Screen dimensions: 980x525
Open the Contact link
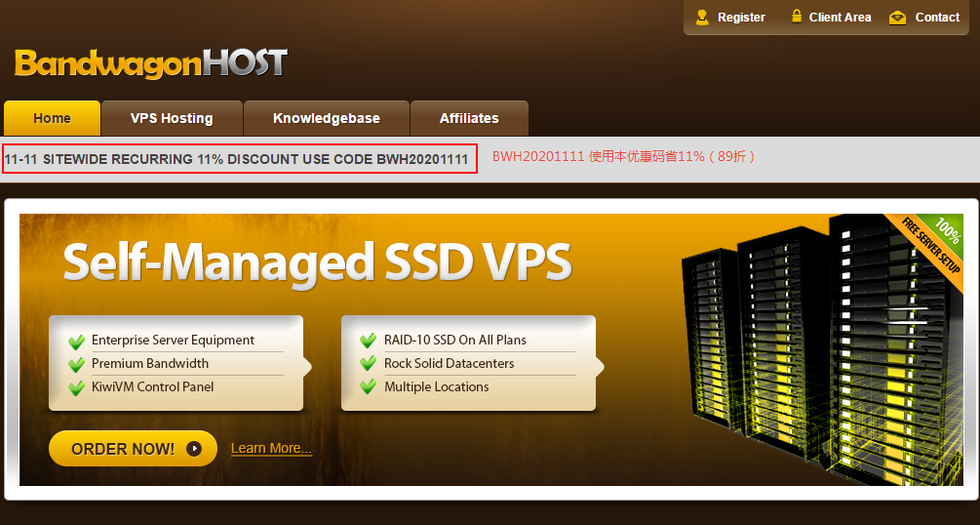click(937, 18)
